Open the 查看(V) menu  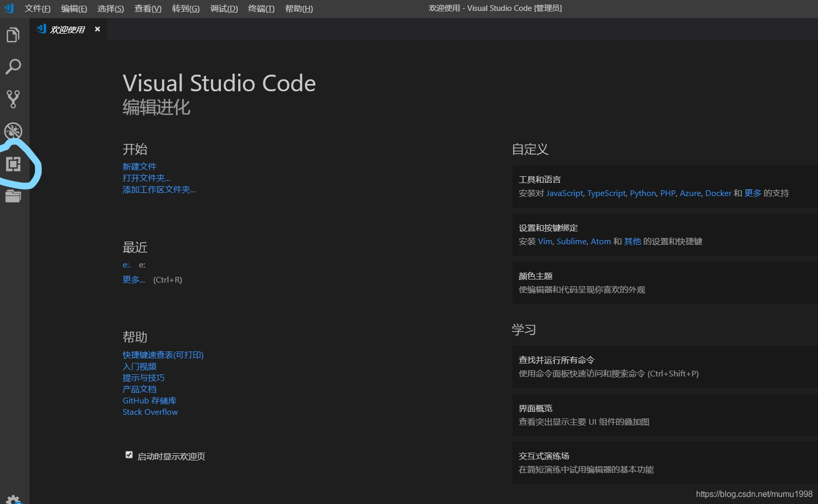pos(148,9)
